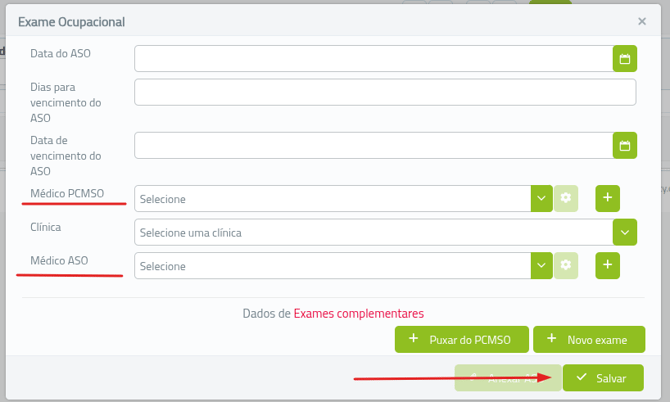Focus the Data do ASO input field

tap(373, 59)
